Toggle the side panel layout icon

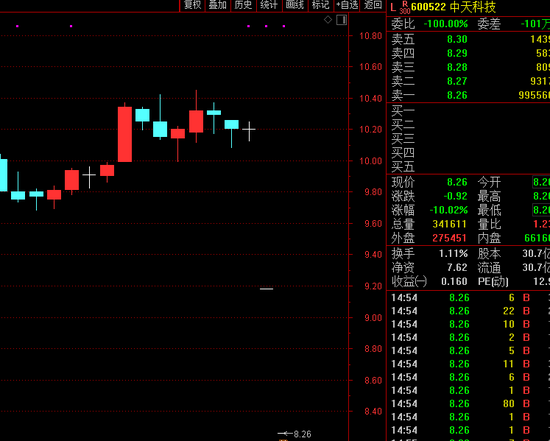click(x=342, y=20)
